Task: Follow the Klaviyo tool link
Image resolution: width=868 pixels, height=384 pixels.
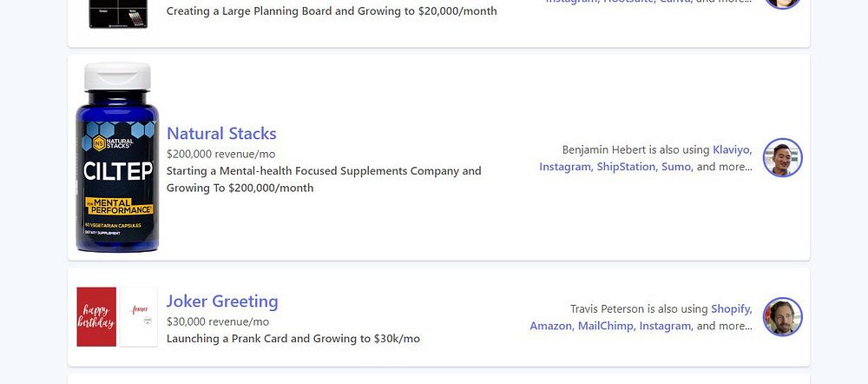Action: click(x=732, y=149)
